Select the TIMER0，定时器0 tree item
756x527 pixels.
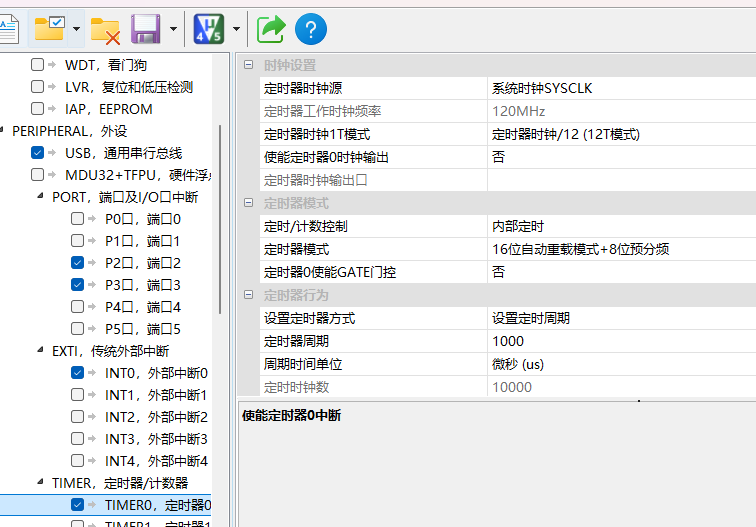[158, 505]
